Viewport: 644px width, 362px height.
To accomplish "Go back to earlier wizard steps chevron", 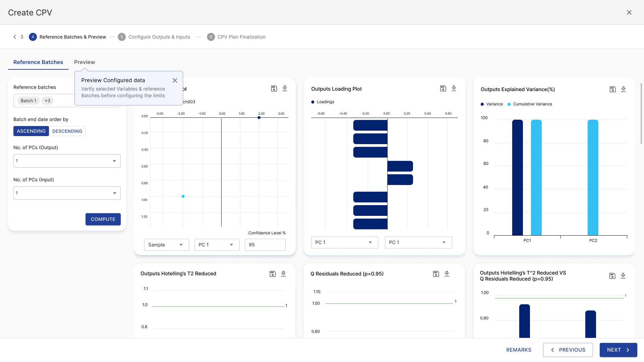I will pos(15,37).
